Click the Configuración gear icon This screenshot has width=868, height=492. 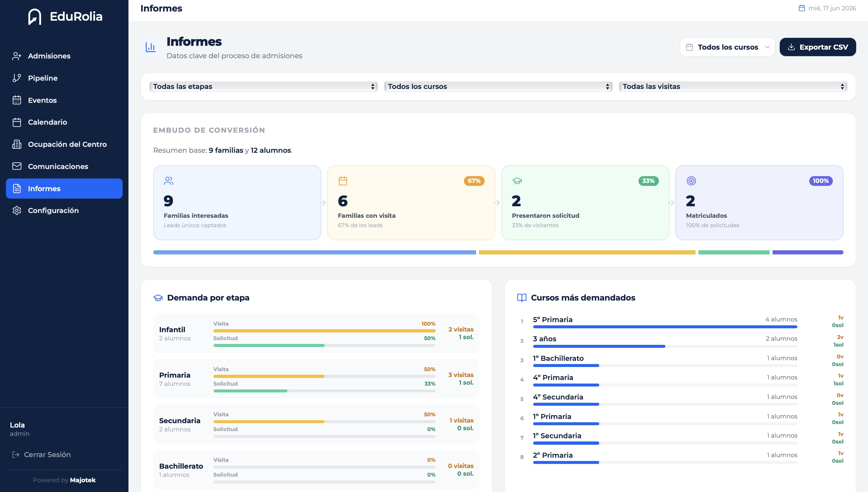click(17, 210)
